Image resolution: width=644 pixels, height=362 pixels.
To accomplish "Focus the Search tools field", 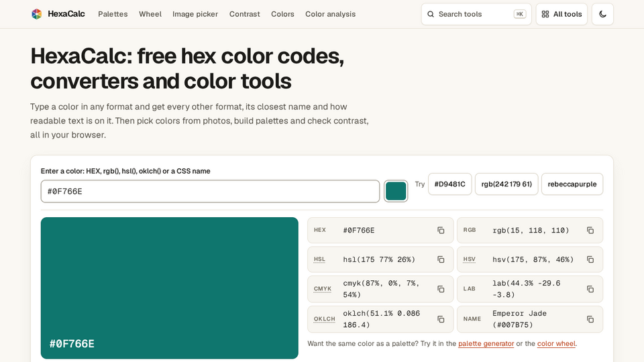I will click(476, 14).
